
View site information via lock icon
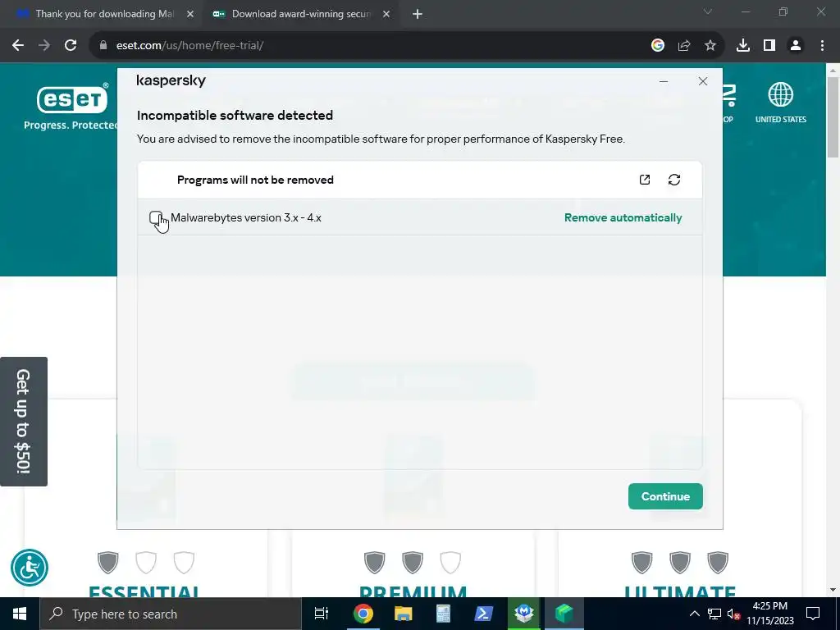click(103, 46)
